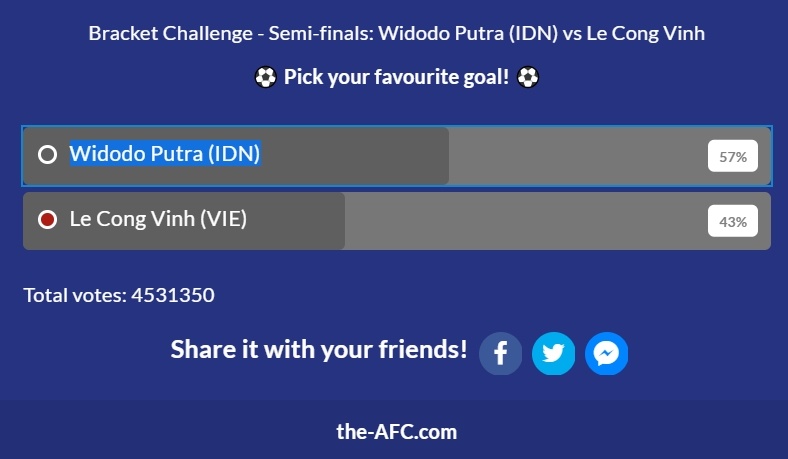Click the 'Share it with your friends!' text
The width and height of the screenshot is (788, 459).
[x=319, y=349]
